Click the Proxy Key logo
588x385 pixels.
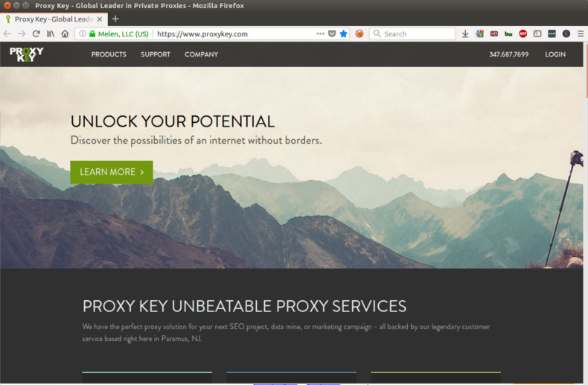point(26,54)
